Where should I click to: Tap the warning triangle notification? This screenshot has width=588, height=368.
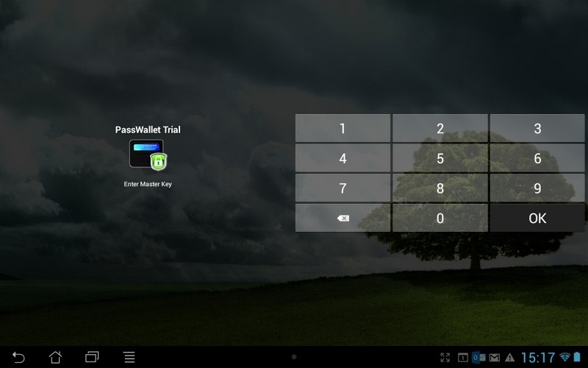pos(510,358)
